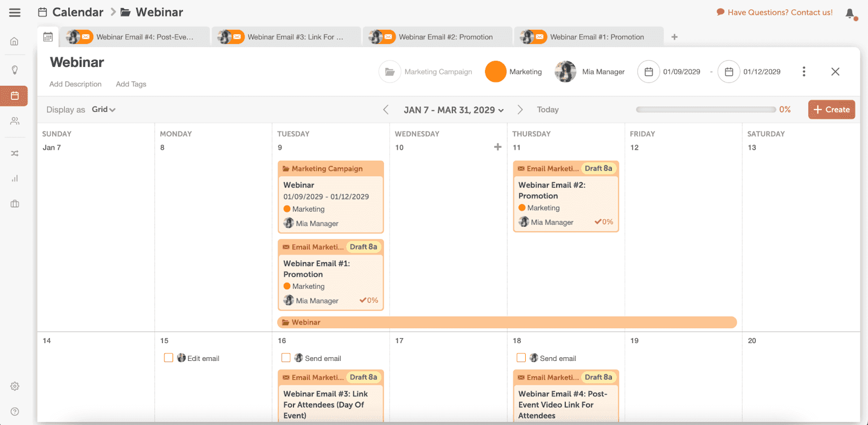Open the shuffle icon in the sidebar
868x425 pixels.
point(15,154)
